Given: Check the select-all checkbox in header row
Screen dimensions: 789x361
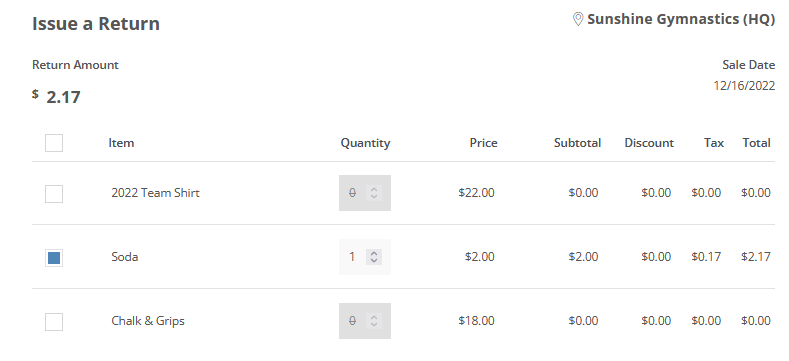Looking at the screenshot, I should (x=54, y=143).
